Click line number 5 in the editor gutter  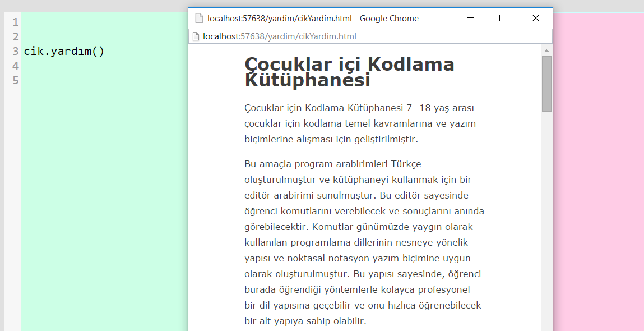point(15,80)
